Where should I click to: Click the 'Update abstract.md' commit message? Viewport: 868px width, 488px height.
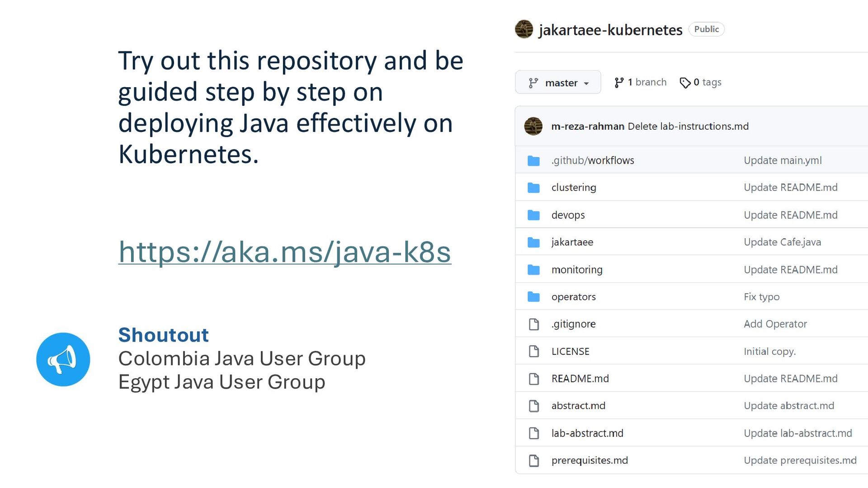coord(789,406)
